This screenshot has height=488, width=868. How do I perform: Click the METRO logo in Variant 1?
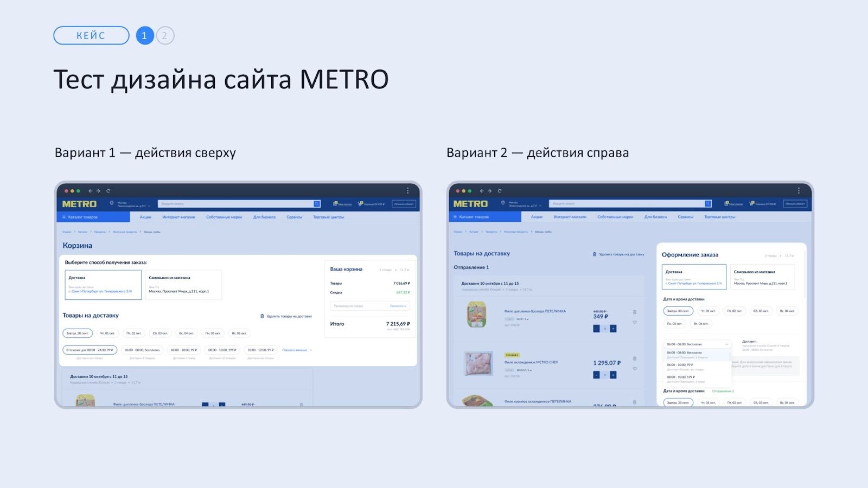(79, 204)
